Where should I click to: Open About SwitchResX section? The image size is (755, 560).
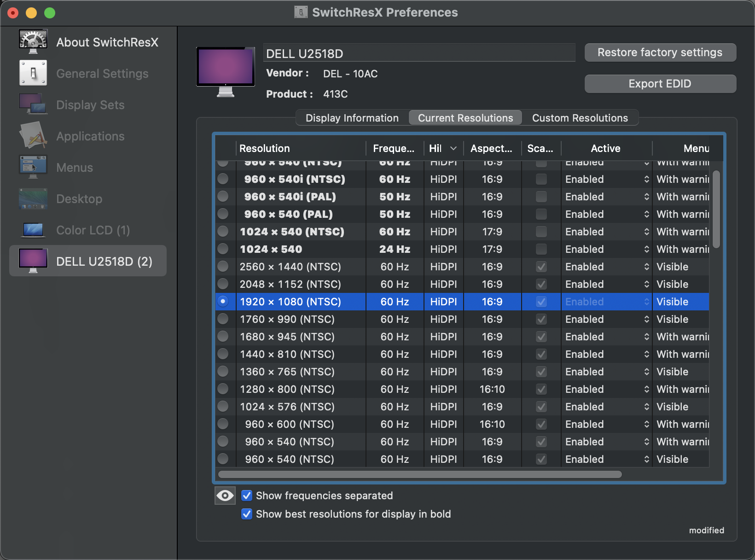point(107,42)
